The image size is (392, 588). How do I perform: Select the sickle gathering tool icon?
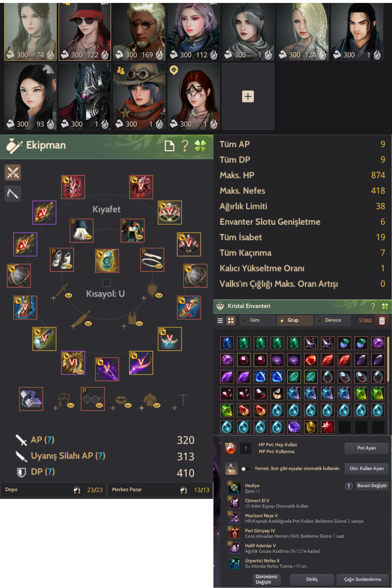[13, 194]
